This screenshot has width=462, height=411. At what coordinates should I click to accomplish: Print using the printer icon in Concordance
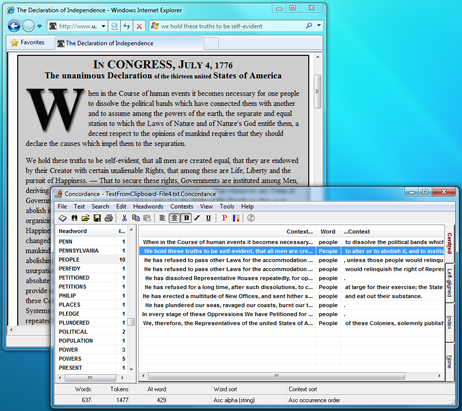click(x=108, y=218)
